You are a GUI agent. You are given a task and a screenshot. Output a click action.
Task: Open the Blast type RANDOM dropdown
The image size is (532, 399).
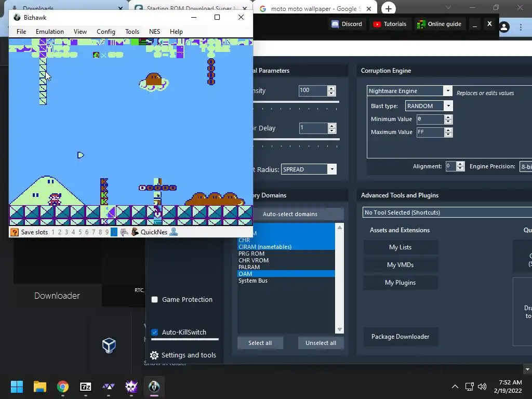pyautogui.click(x=448, y=106)
